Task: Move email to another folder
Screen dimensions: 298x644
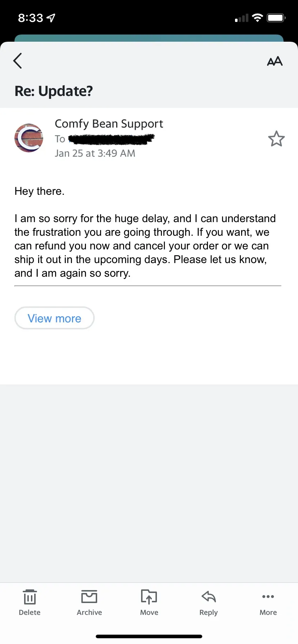Action: tap(149, 603)
